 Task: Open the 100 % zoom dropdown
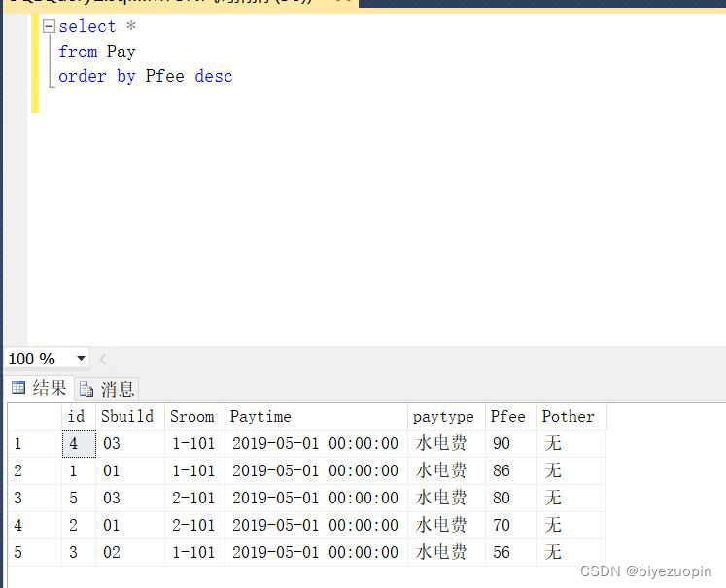[81, 359]
